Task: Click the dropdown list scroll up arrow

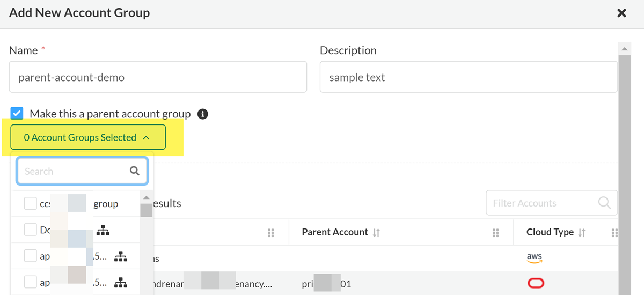Action: click(146, 197)
